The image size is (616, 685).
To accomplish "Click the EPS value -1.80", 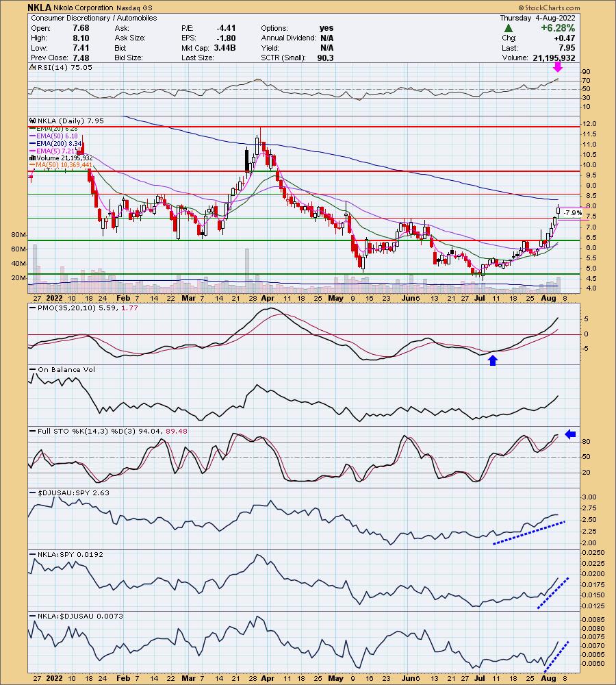I will [x=226, y=38].
